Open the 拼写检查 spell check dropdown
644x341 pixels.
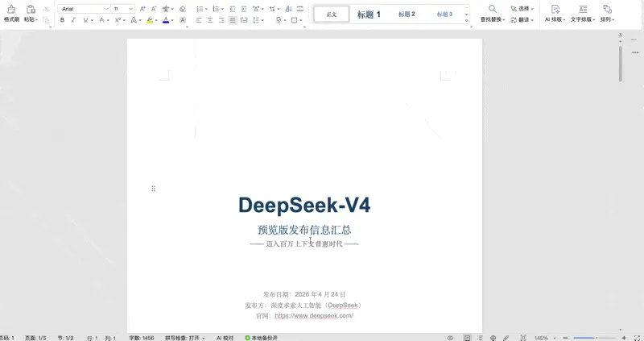(184, 338)
